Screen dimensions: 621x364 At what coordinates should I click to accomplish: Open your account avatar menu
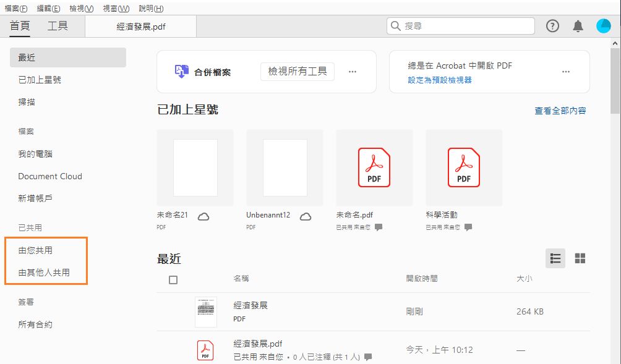click(603, 26)
